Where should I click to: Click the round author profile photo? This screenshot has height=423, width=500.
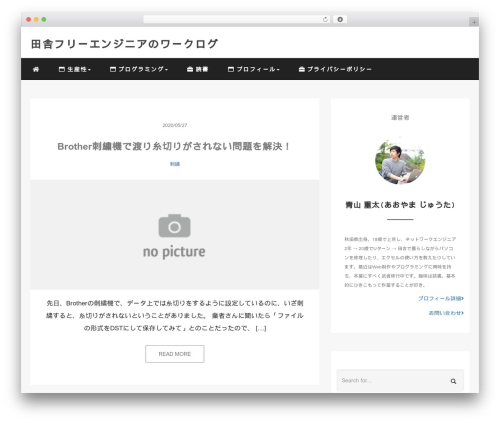pos(400,161)
